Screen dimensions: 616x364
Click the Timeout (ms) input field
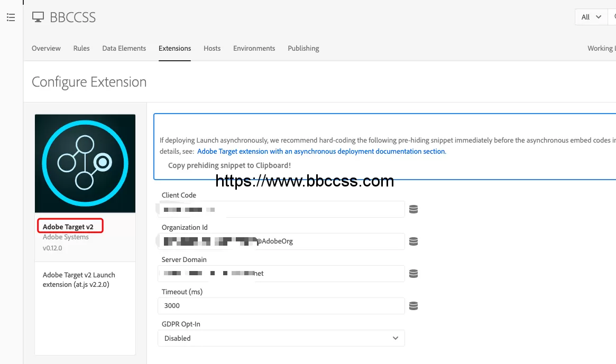[x=281, y=306]
